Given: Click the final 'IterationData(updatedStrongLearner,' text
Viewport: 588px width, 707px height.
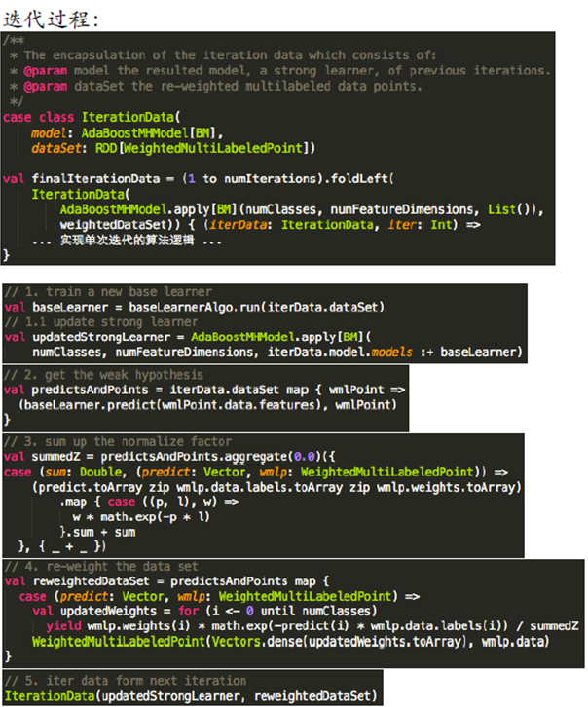Looking at the screenshot, I should click(x=125, y=696).
